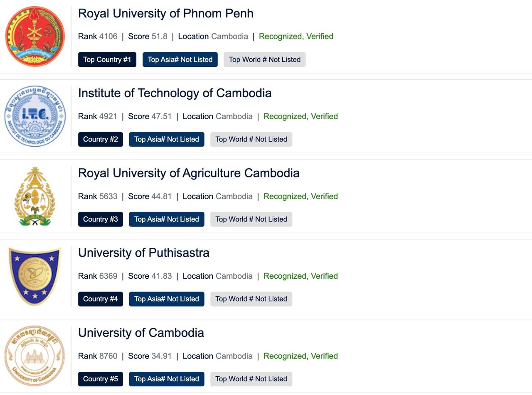The width and height of the screenshot is (532, 395).
Task: Open the Royal University of Agriculture Cambodia title
Action: point(189,173)
